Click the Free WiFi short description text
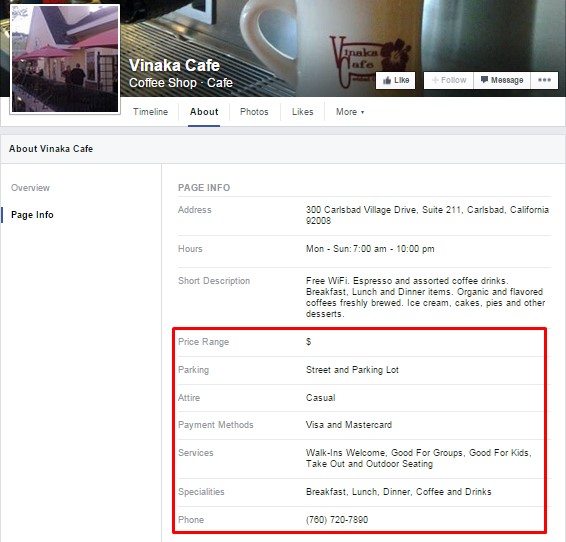 coord(425,297)
